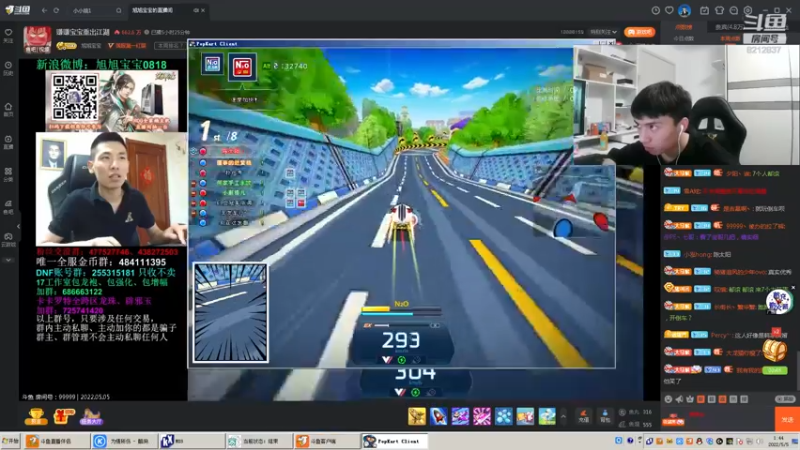The height and width of the screenshot is (450, 800).
Task: Click the QR code image on stream overlay
Action: [x=74, y=97]
